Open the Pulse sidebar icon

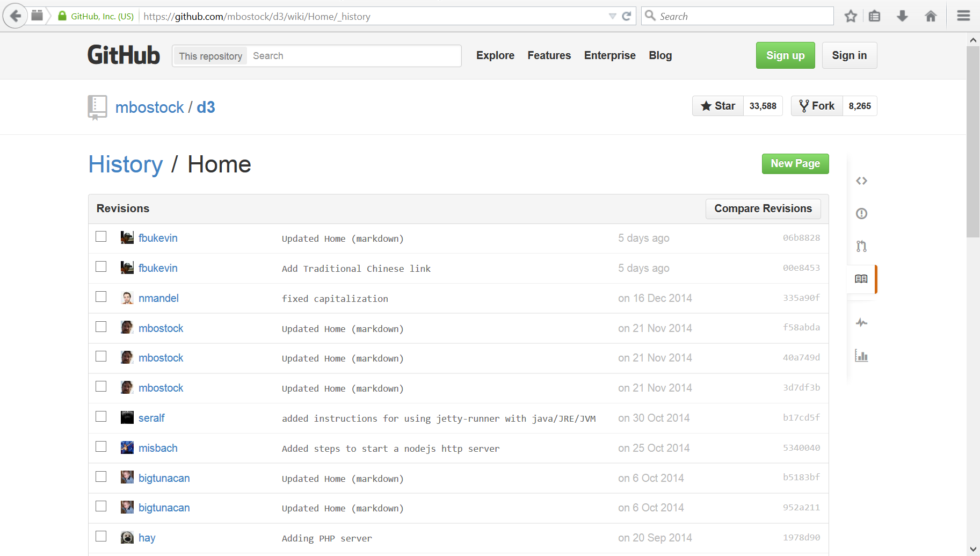click(x=861, y=322)
